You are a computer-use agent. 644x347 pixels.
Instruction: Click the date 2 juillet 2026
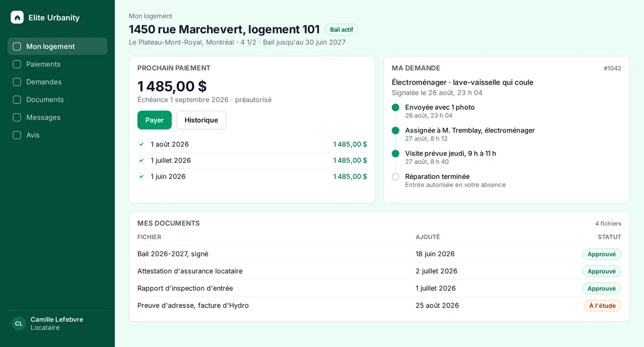[436, 271]
